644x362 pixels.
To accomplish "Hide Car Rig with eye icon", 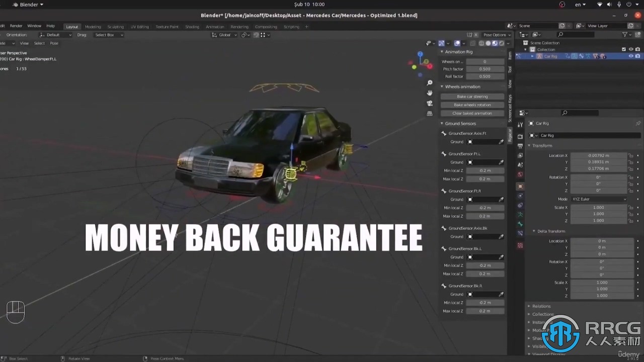I will pos(631,56).
